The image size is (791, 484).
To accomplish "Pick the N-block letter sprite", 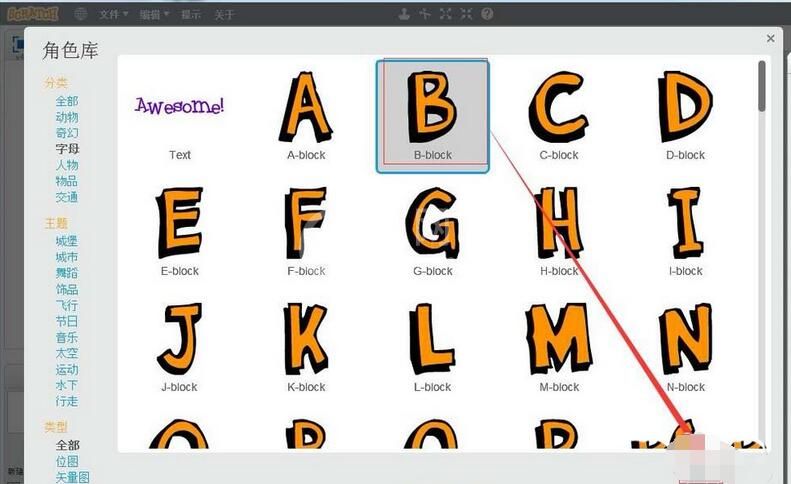I will 685,348.
